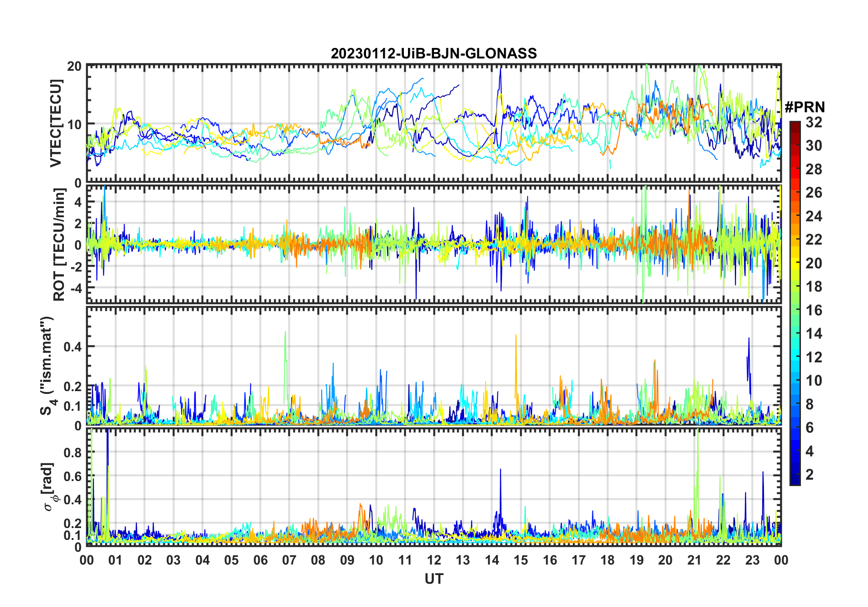This screenshot has width=868, height=607.
Task: Select the S4 y-axis tick label 0.4
Action: pos(73,347)
